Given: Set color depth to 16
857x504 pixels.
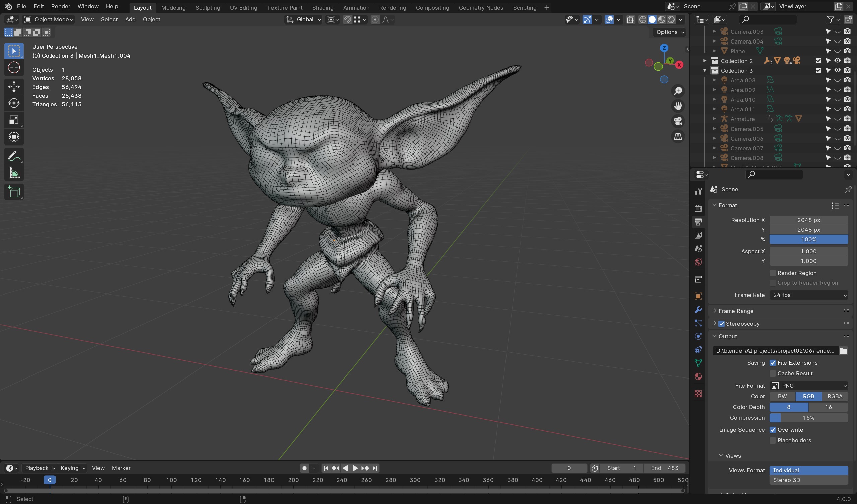Looking at the screenshot, I should (828, 407).
